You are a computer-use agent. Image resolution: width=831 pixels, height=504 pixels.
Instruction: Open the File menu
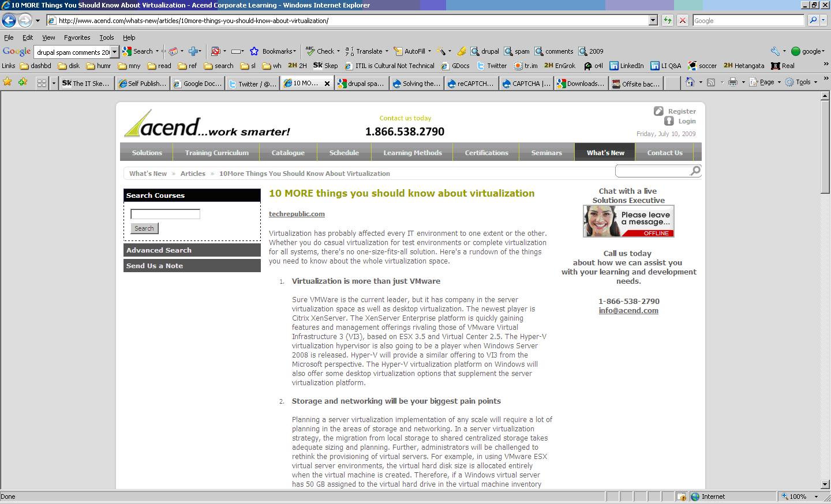[x=9, y=37]
